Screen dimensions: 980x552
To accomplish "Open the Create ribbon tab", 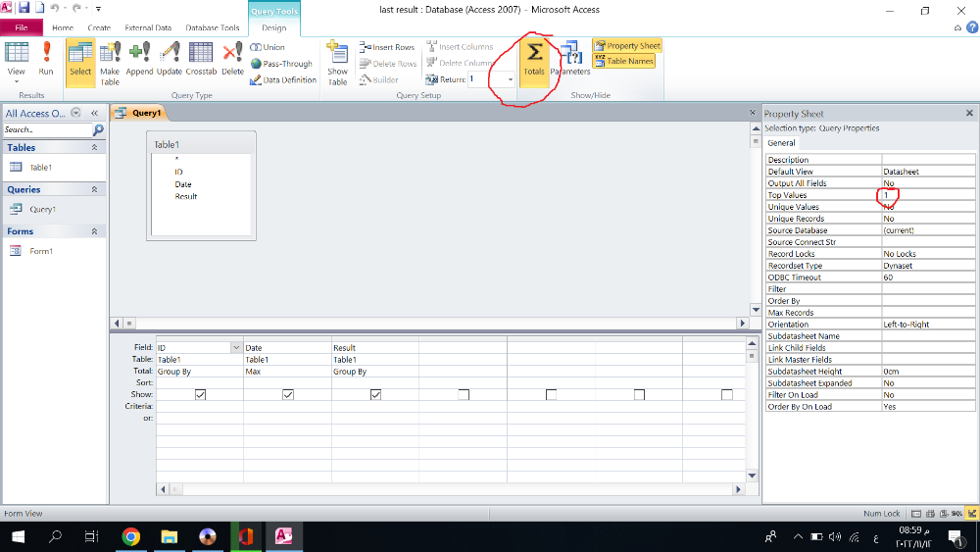I will pos(99,27).
